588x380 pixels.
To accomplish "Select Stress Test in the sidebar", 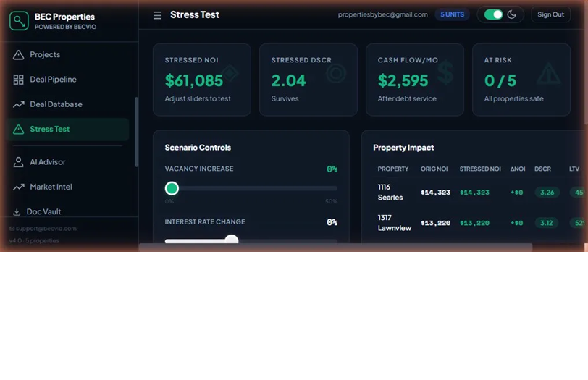I will (68, 130).
